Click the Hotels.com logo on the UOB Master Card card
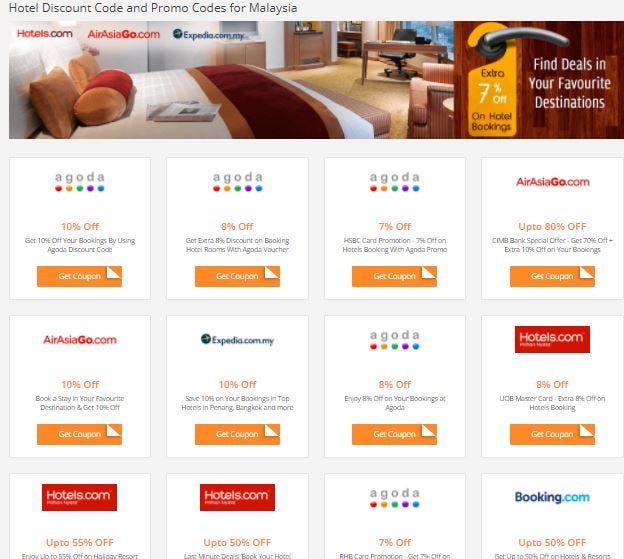 pos(552,339)
